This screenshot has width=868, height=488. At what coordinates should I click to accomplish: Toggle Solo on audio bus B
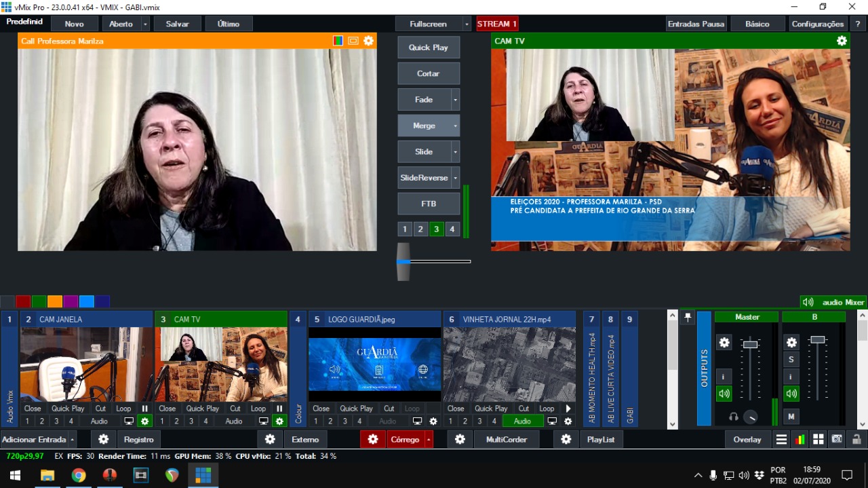[791, 360]
